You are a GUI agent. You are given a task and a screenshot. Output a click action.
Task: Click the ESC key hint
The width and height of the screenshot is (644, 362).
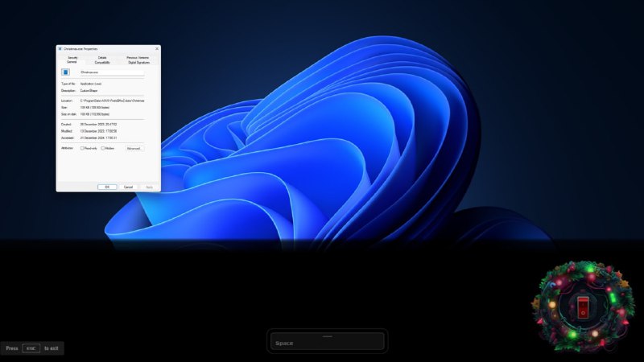pyautogui.click(x=31, y=348)
